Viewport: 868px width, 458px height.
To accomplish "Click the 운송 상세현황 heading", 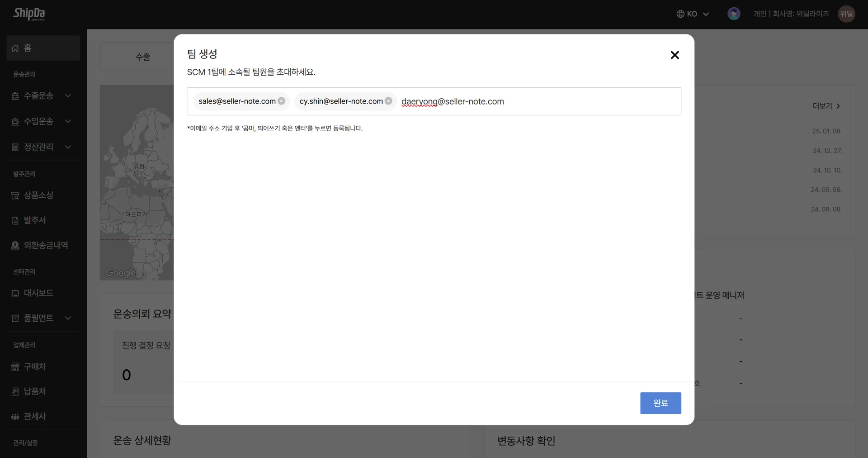I will (142, 440).
